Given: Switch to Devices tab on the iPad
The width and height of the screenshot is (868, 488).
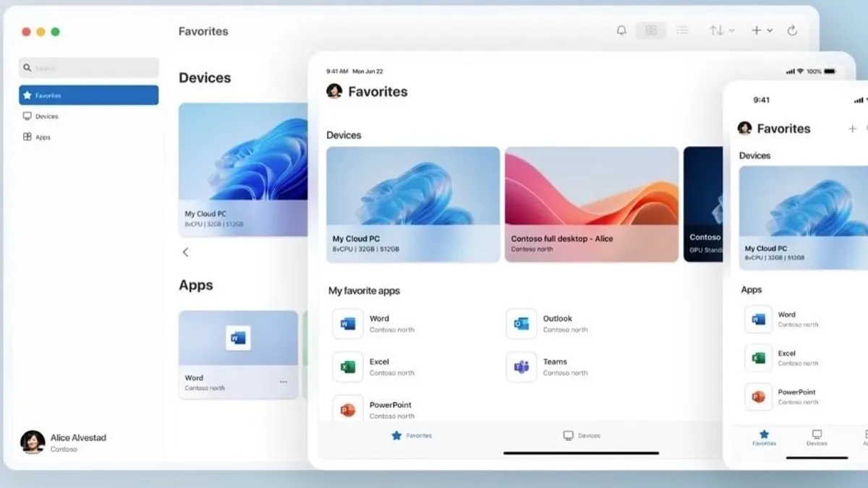Looking at the screenshot, I should [582, 435].
